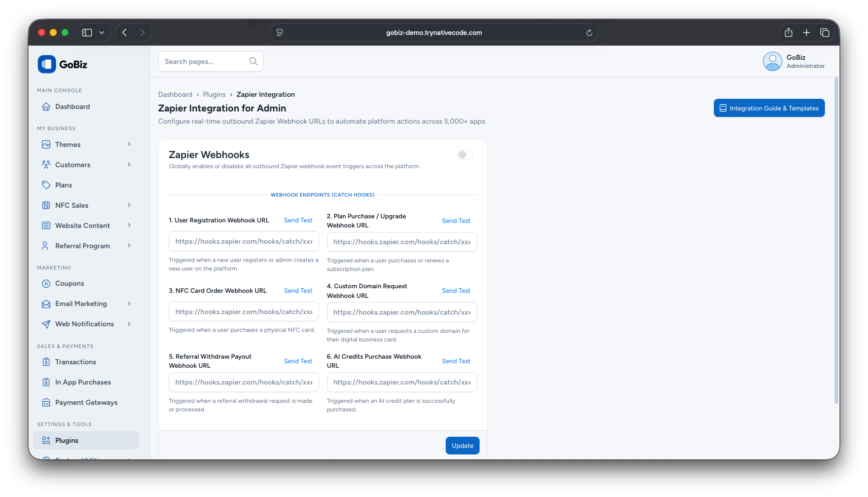868x497 pixels.
Task: Expand the Web Notifications submenu chevron
Action: (x=129, y=324)
